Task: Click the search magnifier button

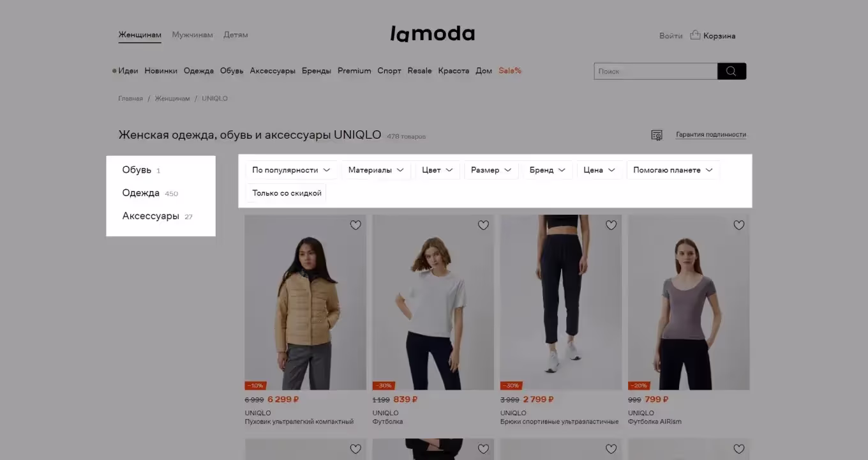Action: [x=731, y=71]
